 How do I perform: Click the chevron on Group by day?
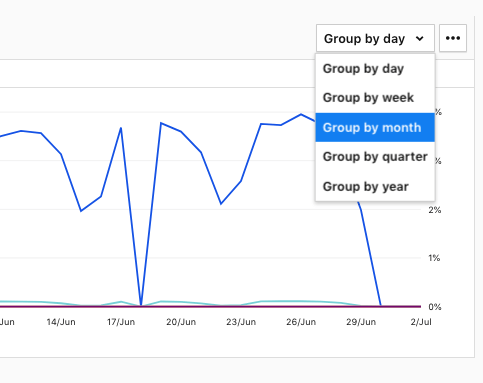420,39
